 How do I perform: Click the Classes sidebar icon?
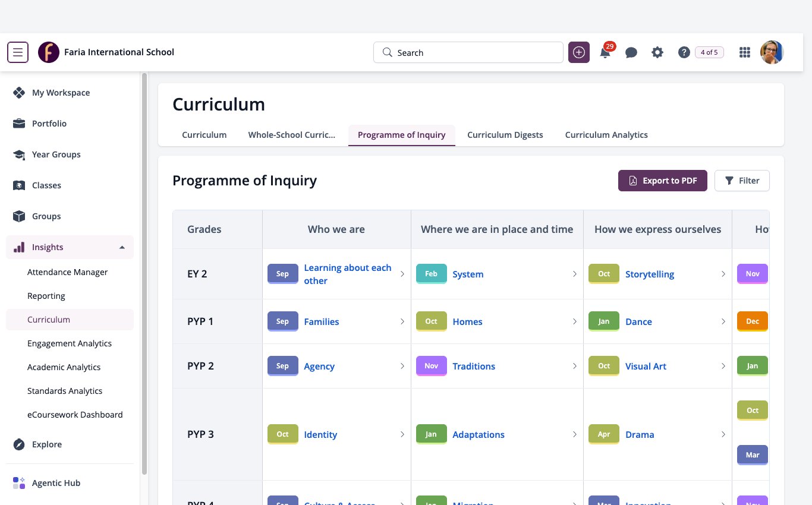19,185
